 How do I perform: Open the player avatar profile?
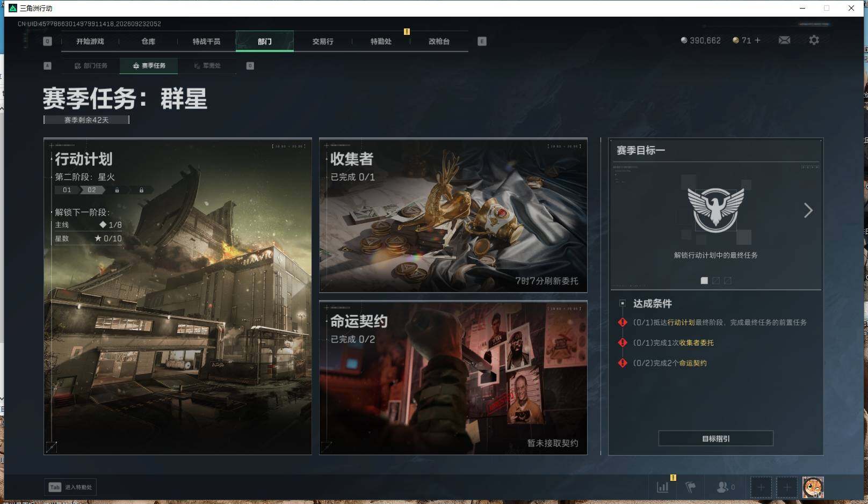point(813,487)
